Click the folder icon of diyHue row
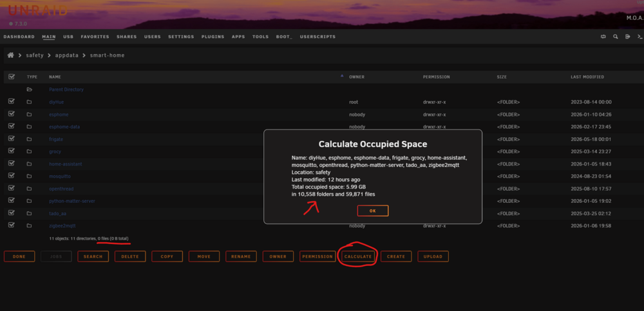644x311 pixels. click(x=29, y=102)
